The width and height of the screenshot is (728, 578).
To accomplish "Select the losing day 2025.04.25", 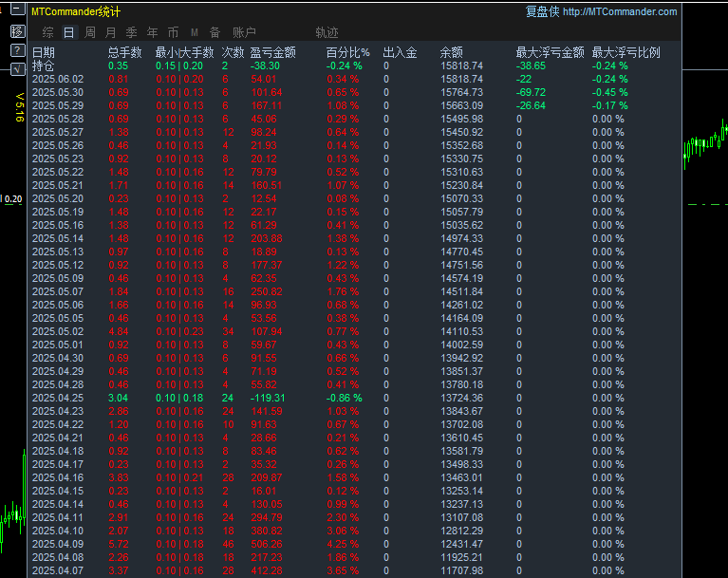I will 58,398.
